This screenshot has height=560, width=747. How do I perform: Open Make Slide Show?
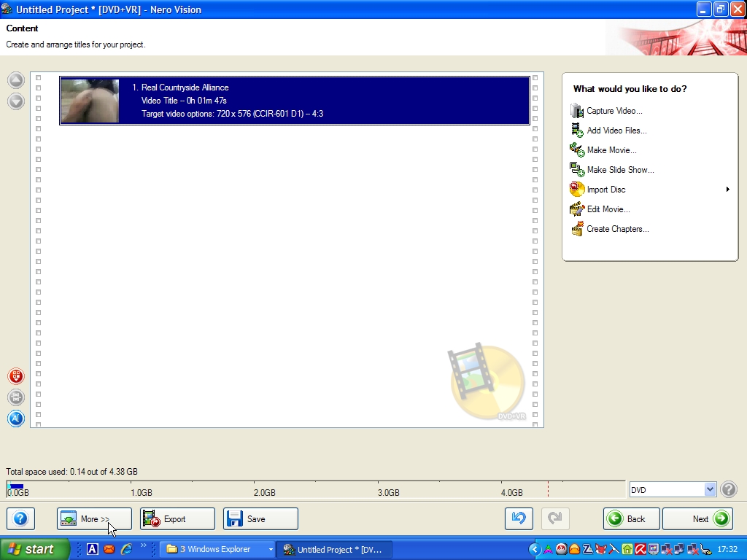pyautogui.click(x=620, y=170)
